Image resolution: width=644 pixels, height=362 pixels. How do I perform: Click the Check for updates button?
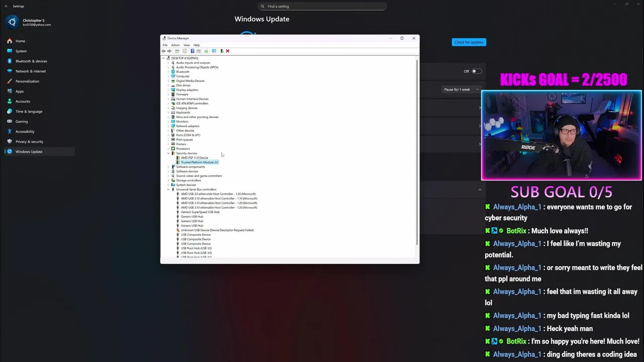point(469,42)
